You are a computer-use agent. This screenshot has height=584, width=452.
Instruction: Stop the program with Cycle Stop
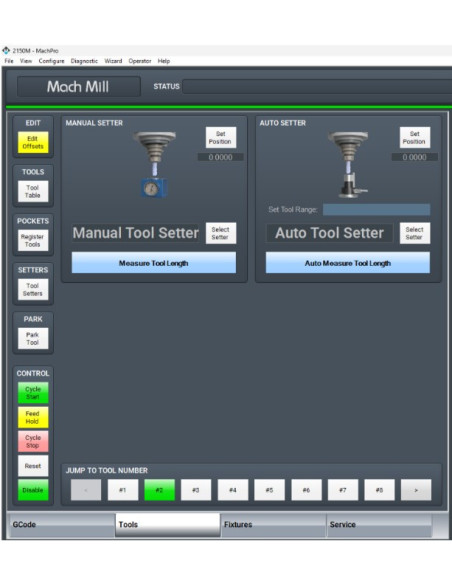(x=33, y=442)
